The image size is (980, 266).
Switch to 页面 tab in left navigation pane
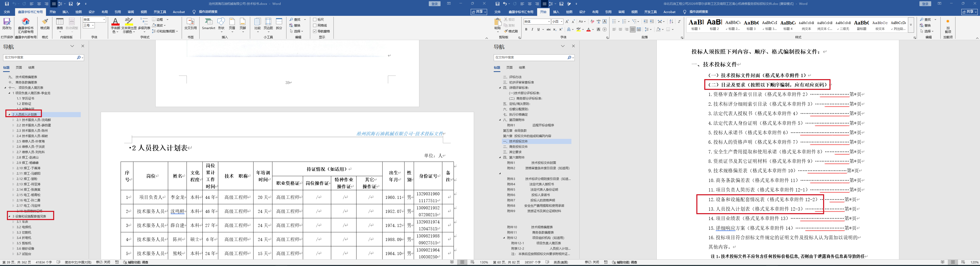click(19, 68)
